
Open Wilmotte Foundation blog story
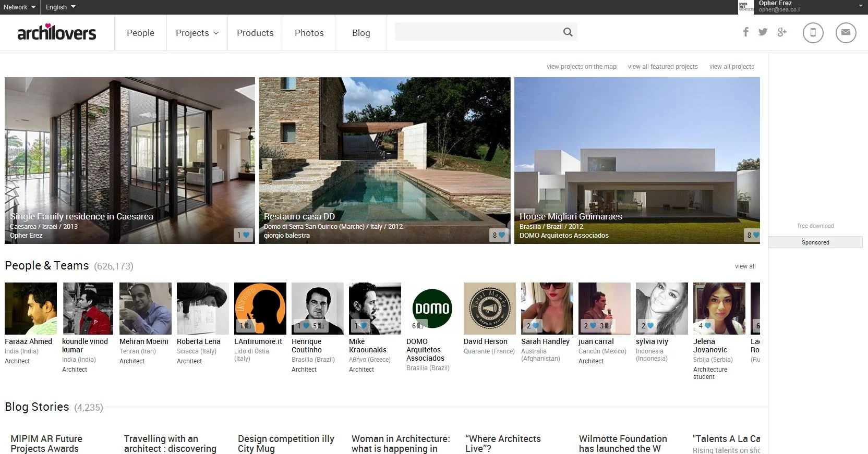point(623,444)
